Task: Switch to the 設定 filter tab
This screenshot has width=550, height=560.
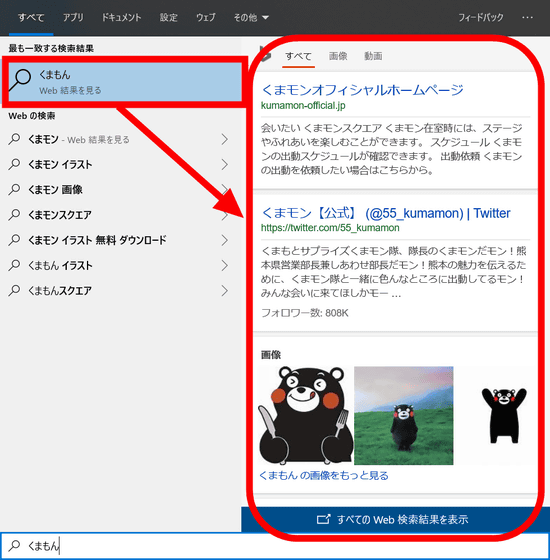Action: coord(168,17)
